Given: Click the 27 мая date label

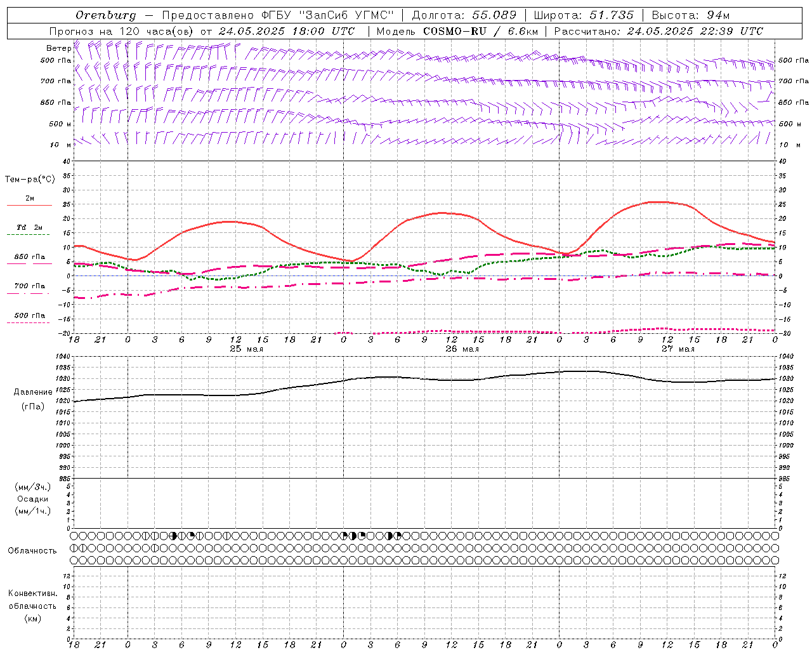Looking at the screenshot, I should [x=678, y=349].
